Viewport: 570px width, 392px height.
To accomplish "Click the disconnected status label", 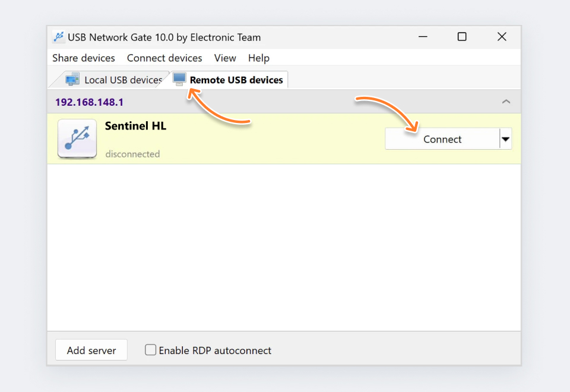I will point(132,153).
